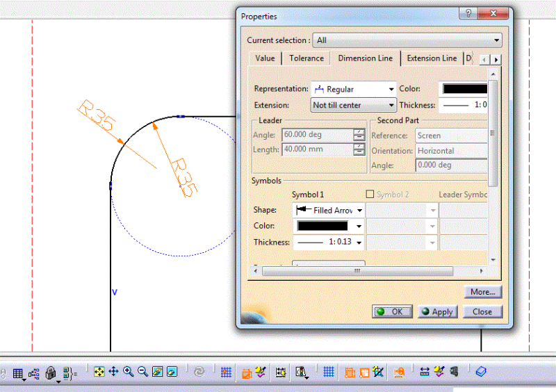The width and height of the screenshot is (556, 392).
Task: Click vertical scrollbar down arrow
Action: pos(493,260)
